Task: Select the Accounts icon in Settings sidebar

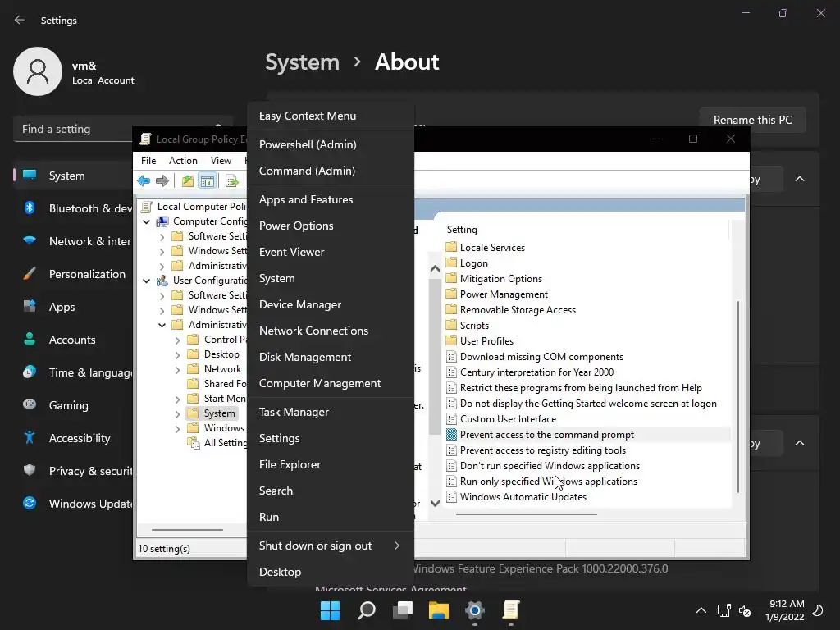Action: pyautogui.click(x=30, y=339)
